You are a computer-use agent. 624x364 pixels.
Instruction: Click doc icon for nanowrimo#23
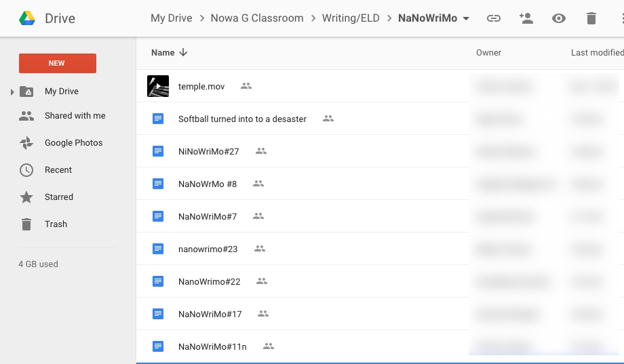pyautogui.click(x=158, y=249)
